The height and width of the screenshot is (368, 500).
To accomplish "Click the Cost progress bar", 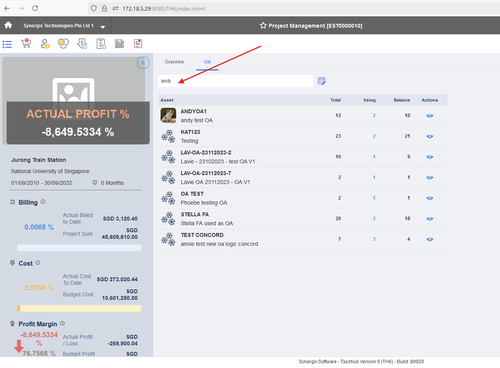I will (79, 308).
